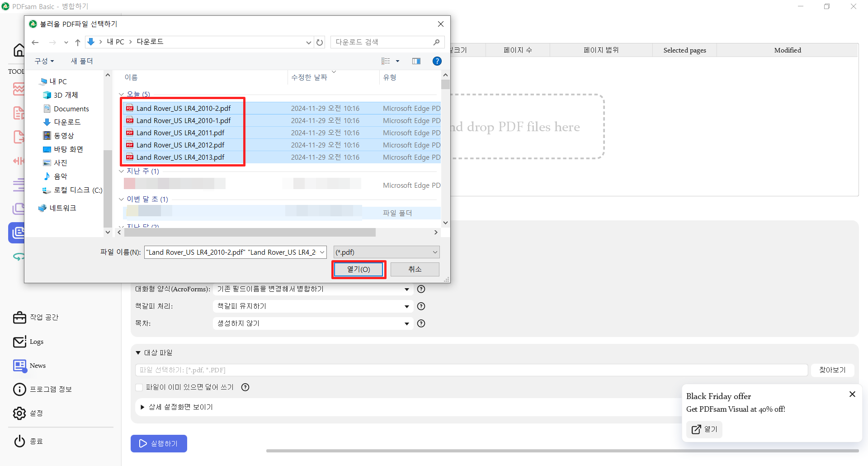Image resolution: width=868 pixels, height=466 pixels.
Task: Open the 구성 dropdown menu
Action: 44,61
